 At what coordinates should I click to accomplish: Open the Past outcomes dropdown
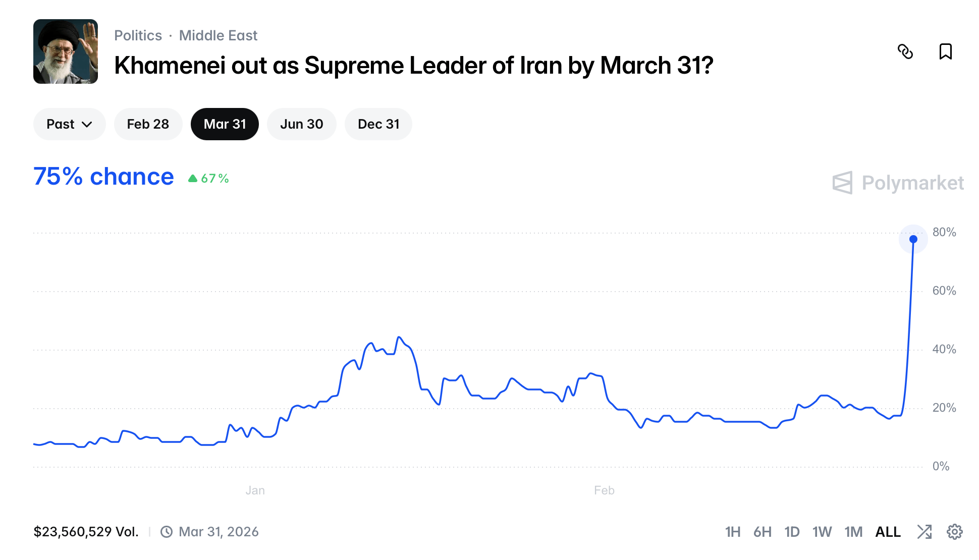point(69,124)
